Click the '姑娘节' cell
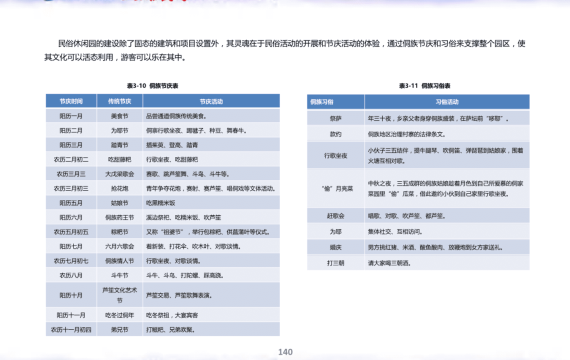This screenshot has width=570, height=360. (120, 203)
